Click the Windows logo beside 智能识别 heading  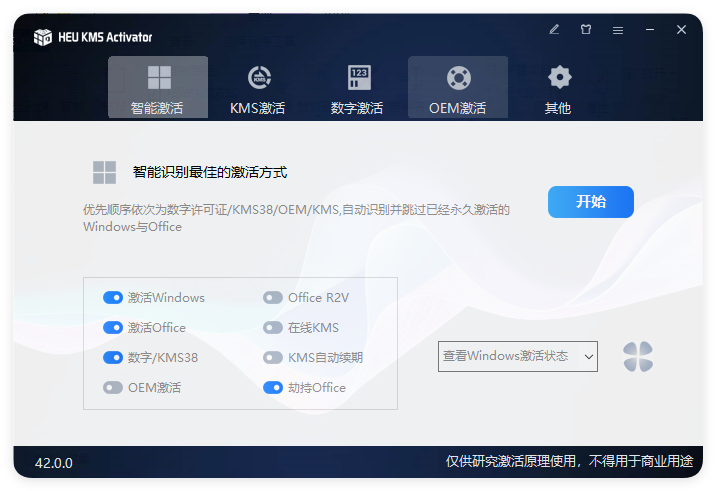tap(104, 172)
